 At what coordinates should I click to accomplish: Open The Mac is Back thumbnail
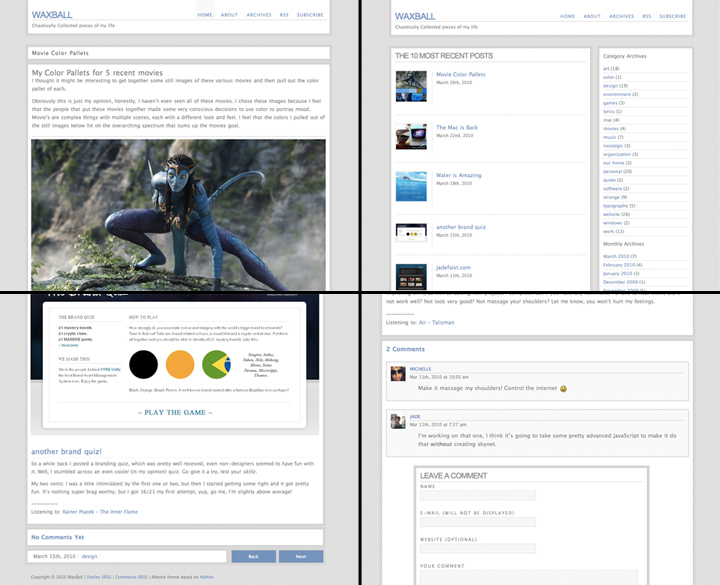411,136
